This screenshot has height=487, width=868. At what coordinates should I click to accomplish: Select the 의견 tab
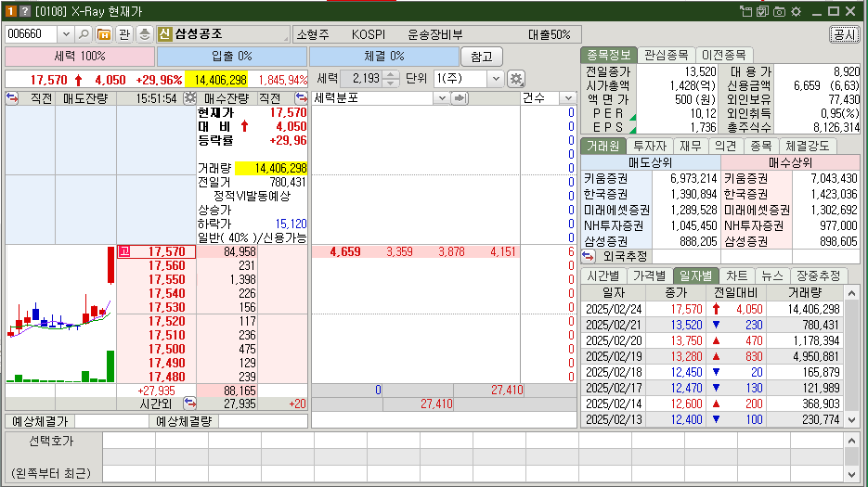pos(726,147)
